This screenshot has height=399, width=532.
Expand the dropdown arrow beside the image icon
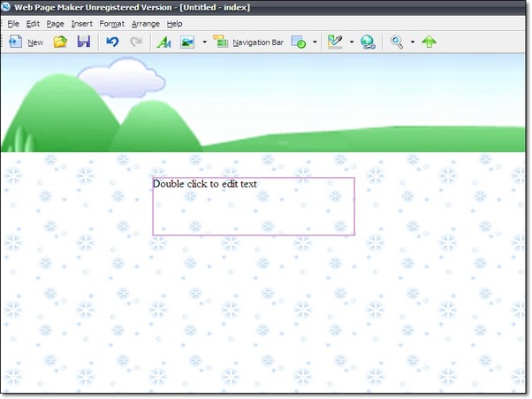204,42
